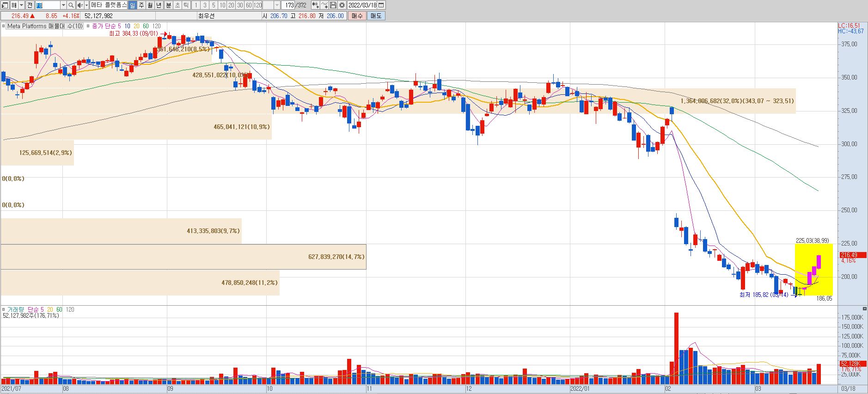The width and height of the screenshot is (868, 394).
Task: Click the 최우선 best-price label
Action: click(x=207, y=16)
